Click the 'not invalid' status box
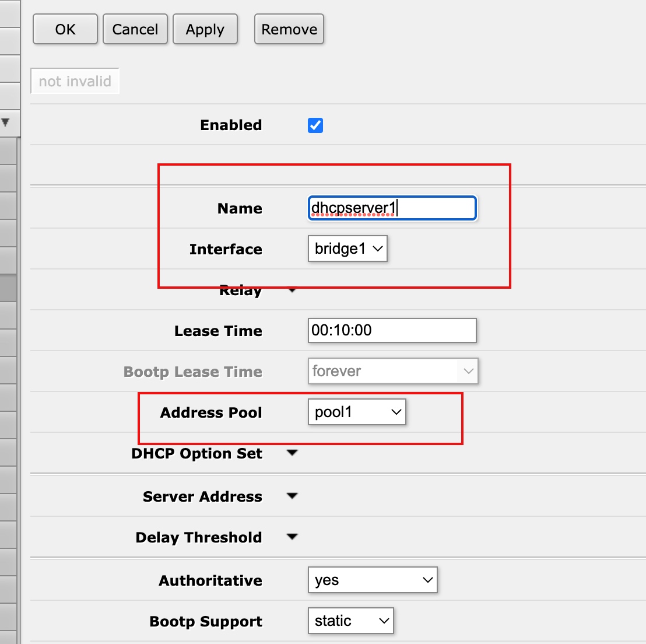646x644 pixels. click(x=75, y=82)
